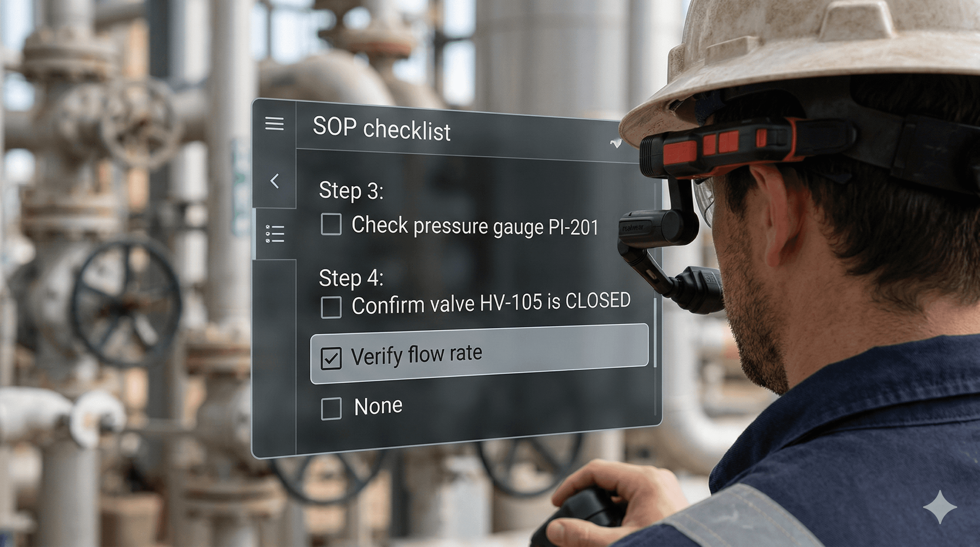The image size is (980, 547).
Task: Tick the valve HV-105 CLOSED checkbox
Action: pyautogui.click(x=331, y=307)
